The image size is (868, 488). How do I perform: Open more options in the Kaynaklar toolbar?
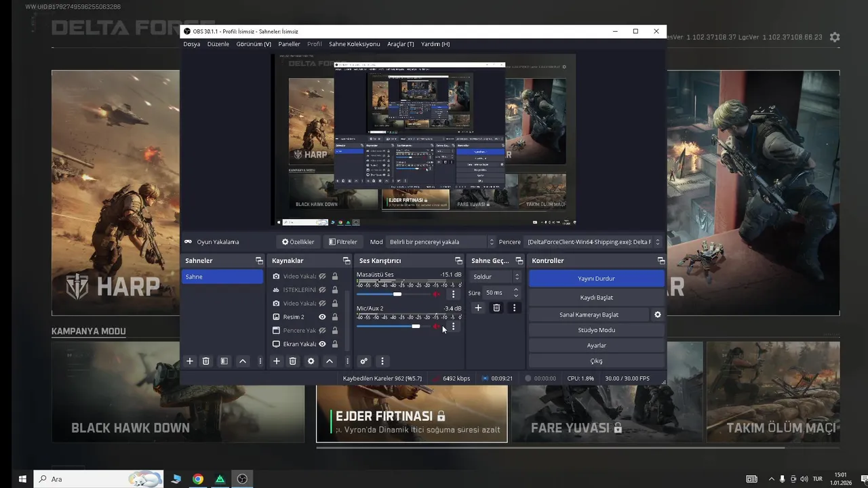tap(347, 361)
